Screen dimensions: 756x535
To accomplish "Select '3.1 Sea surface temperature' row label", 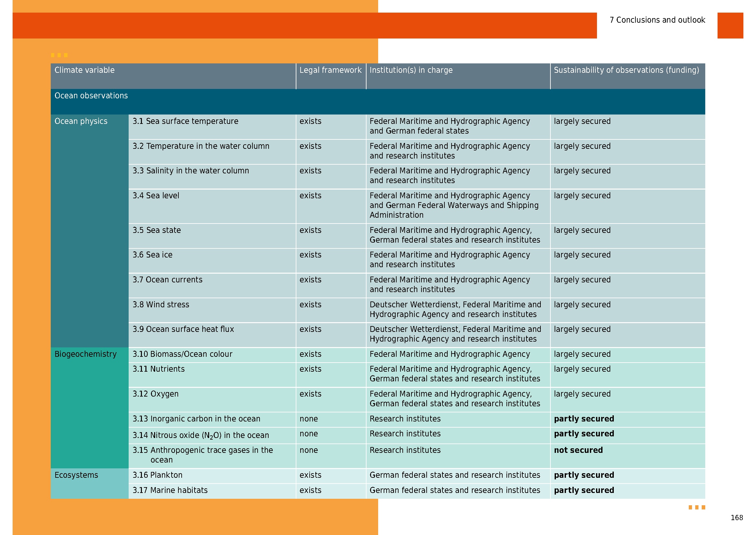I will 186,121.
